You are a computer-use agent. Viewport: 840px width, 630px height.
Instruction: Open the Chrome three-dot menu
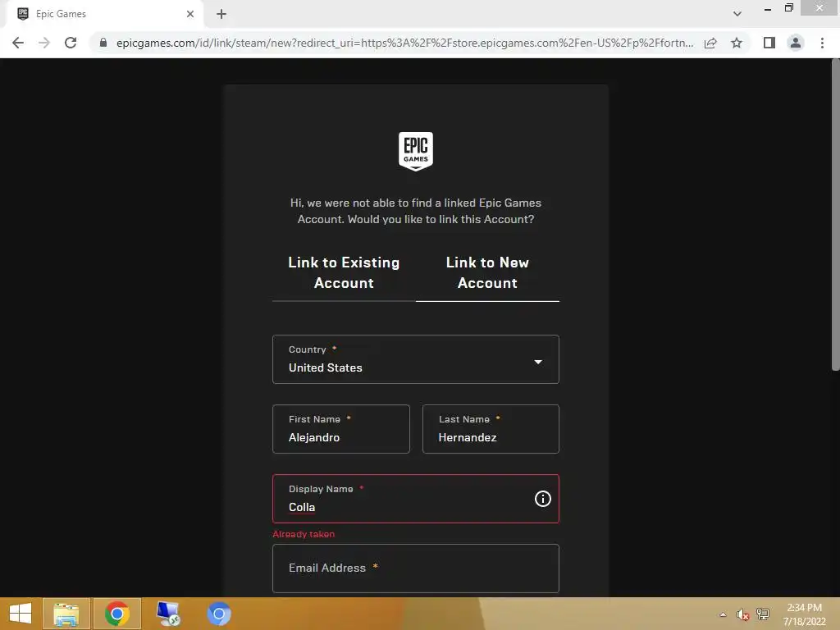tap(822, 43)
